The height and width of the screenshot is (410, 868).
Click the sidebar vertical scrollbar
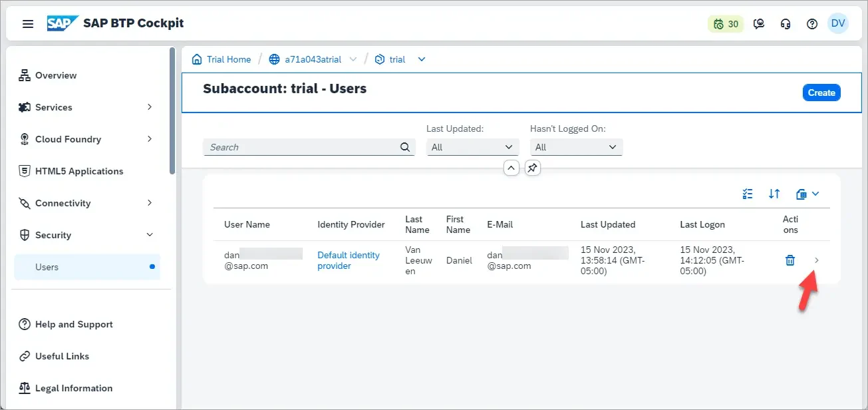click(172, 110)
